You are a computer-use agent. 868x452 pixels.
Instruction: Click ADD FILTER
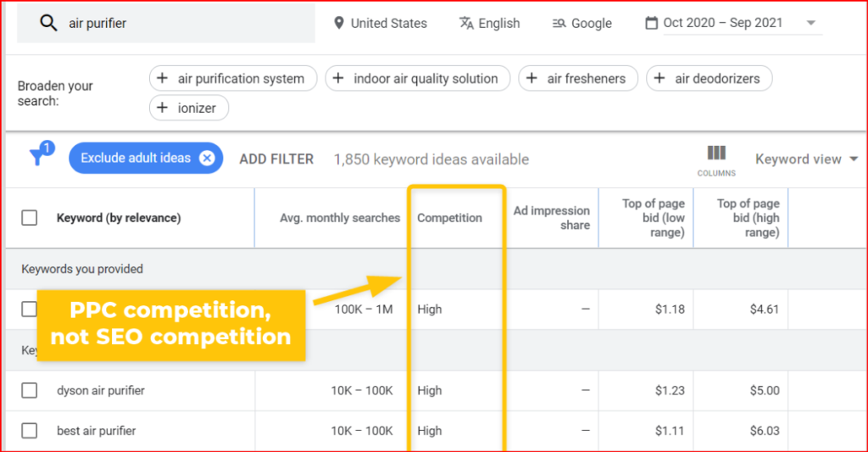(276, 159)
